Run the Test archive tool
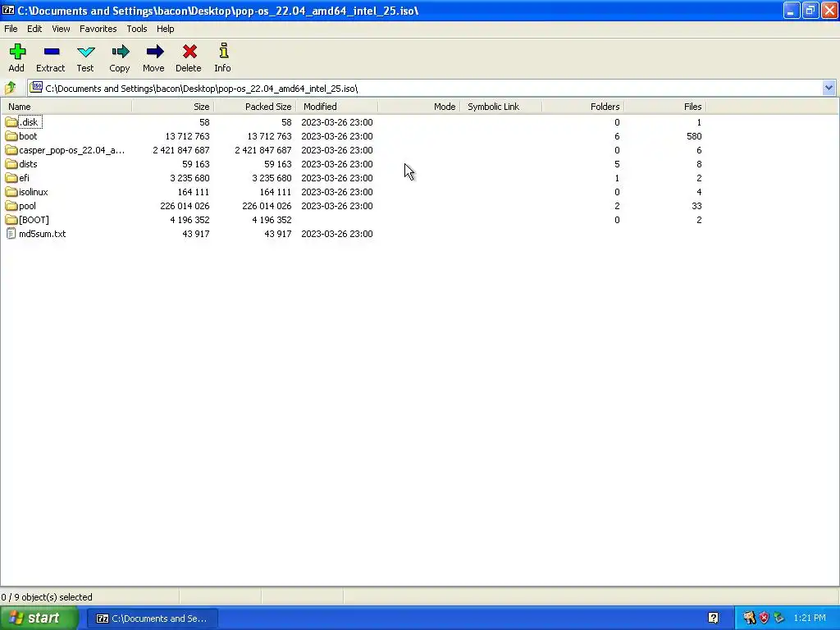The image size is (840, 630). (85, 52)
